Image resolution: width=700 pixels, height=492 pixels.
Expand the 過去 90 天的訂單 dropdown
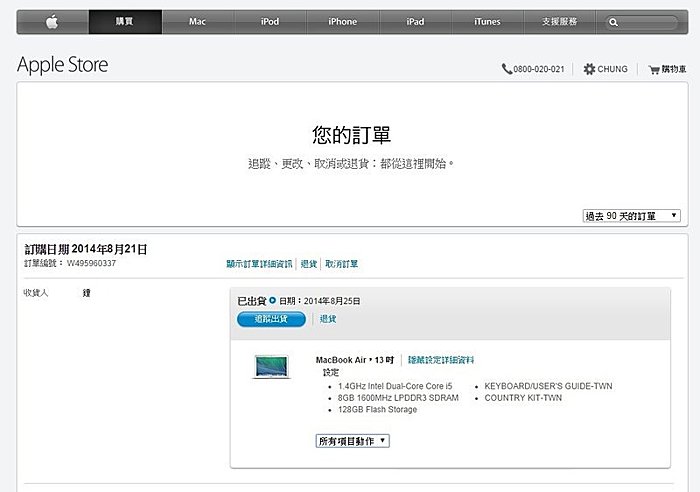(631, 216)
